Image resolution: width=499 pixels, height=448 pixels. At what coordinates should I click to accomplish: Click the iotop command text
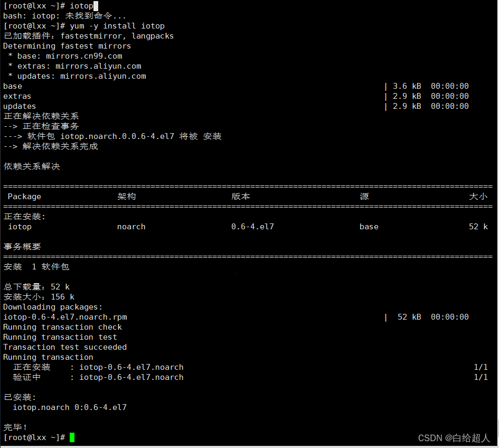(83, 6)
